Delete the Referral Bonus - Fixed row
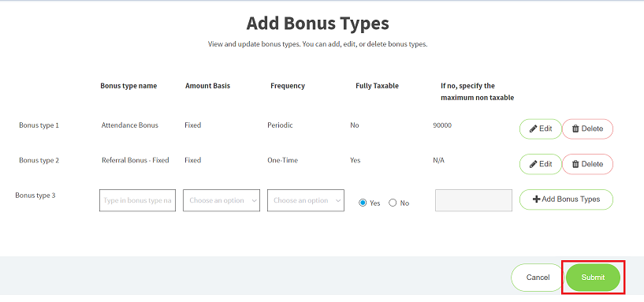Viewport: 644px width, 302px height. (x=587, y=164)
